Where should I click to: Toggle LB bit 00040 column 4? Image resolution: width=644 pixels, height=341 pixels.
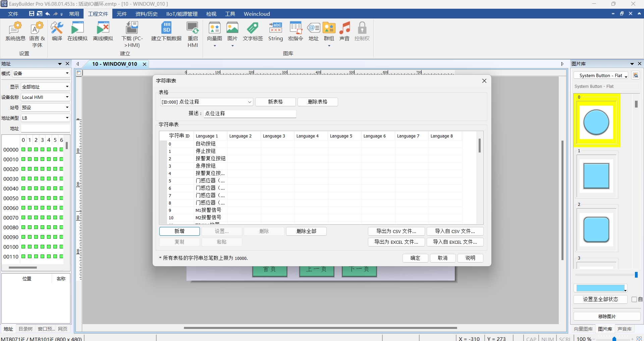coord(49,188)
